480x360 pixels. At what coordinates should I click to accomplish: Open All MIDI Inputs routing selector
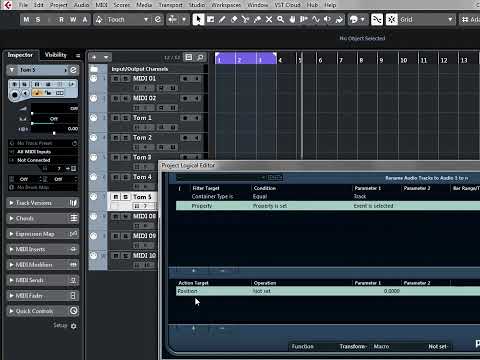tap(43, 152)
